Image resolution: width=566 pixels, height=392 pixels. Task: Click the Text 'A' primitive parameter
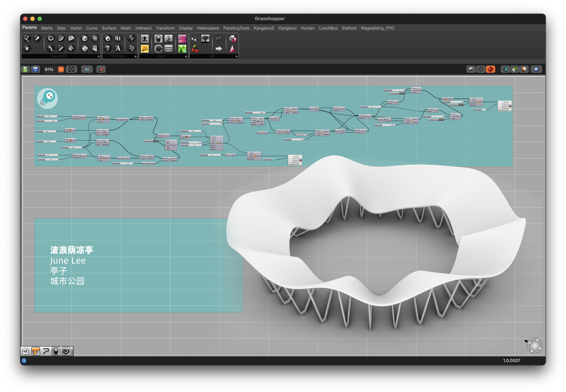118,48
